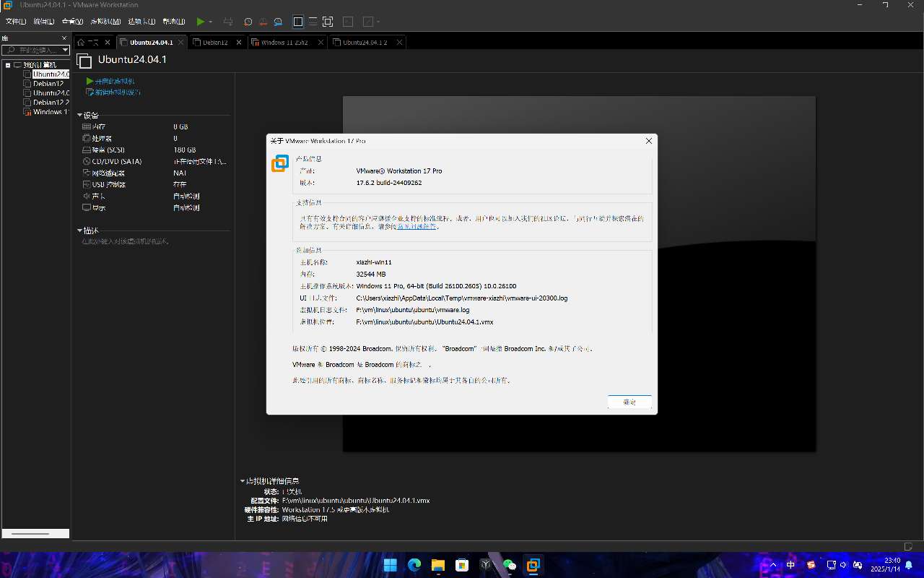The width and height of the screenshot is (924, 578).
Task: Collapse the 描述 description section
Action: click(80, 230)
